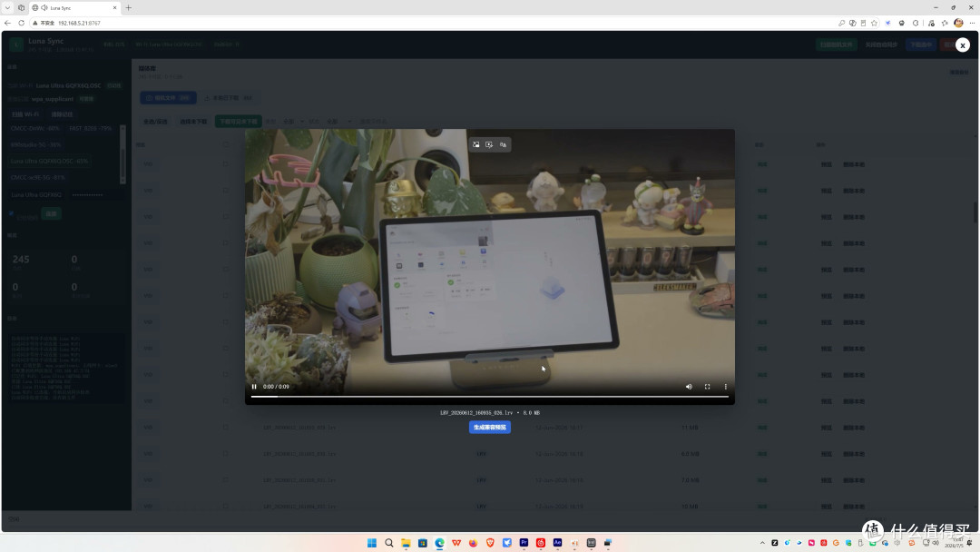
Task: Expand the hidden system tray icons chevron
Action: (762, 543)
